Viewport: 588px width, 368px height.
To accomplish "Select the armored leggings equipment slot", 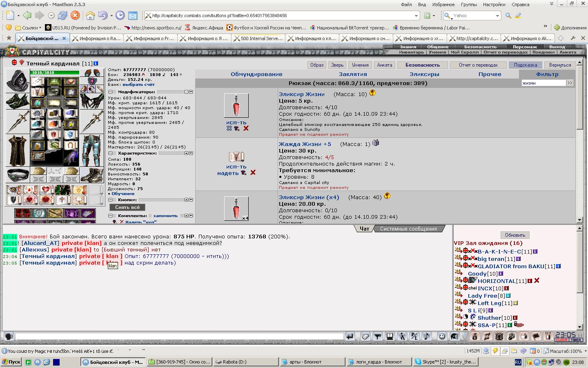I will pyautogui.click(x=91, y=150).
